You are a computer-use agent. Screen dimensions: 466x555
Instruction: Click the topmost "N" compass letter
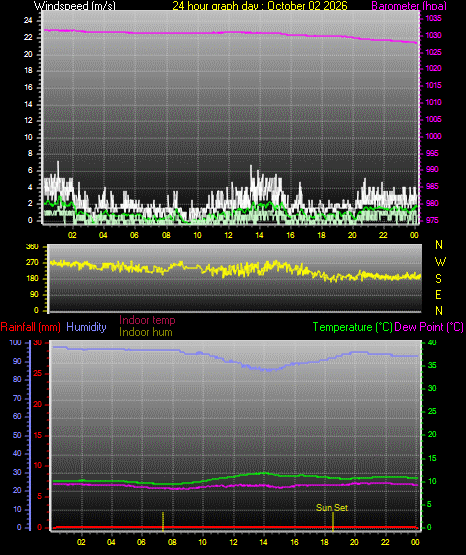[439, 245]
